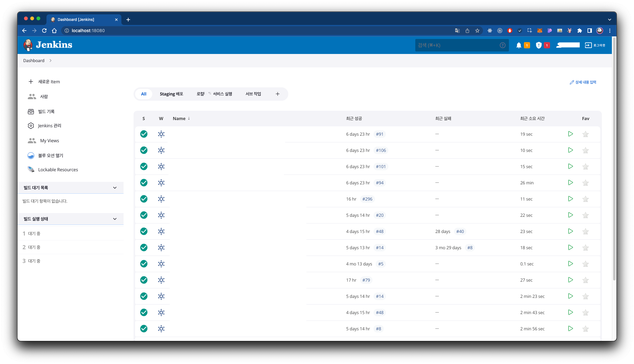Toggle the favorite star for build #91 row
This screenshot has height=364, width=634.
tap(585, 134)
